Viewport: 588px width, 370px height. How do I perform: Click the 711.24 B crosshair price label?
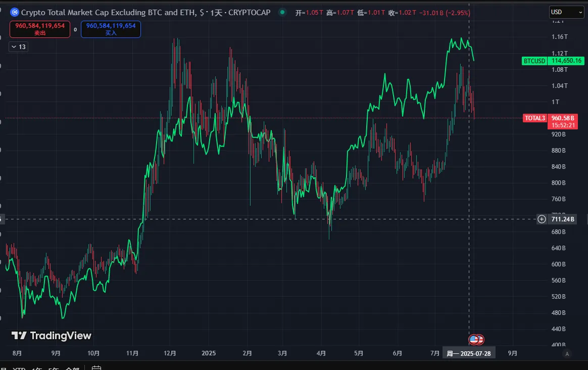point(563,219)
